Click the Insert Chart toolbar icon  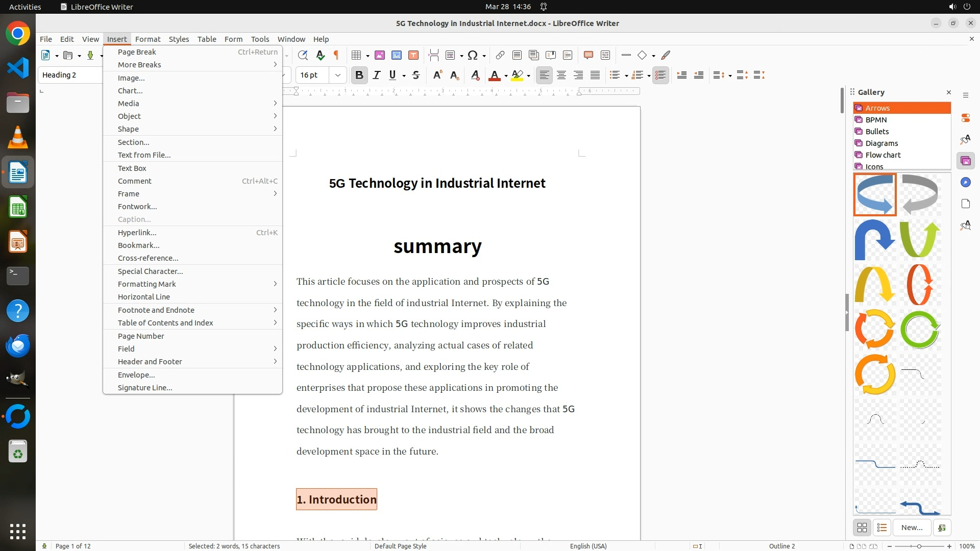(x=397, y=55)
